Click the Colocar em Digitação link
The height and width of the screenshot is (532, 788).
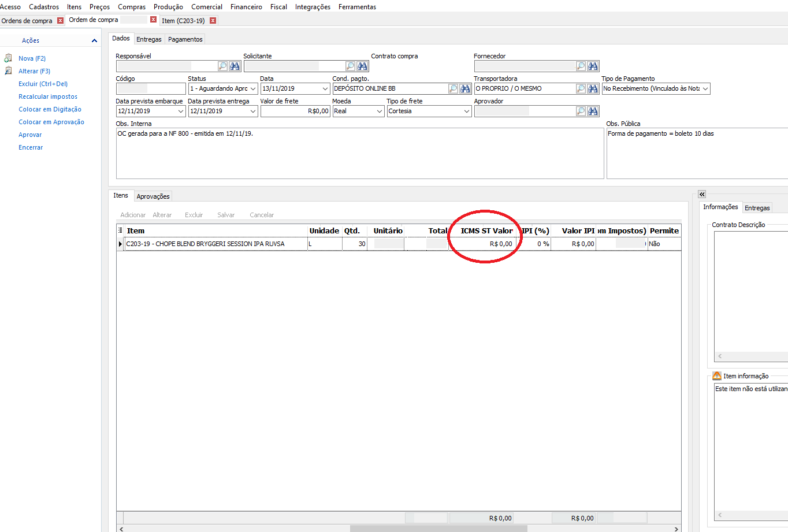click(x=50, y=109)
